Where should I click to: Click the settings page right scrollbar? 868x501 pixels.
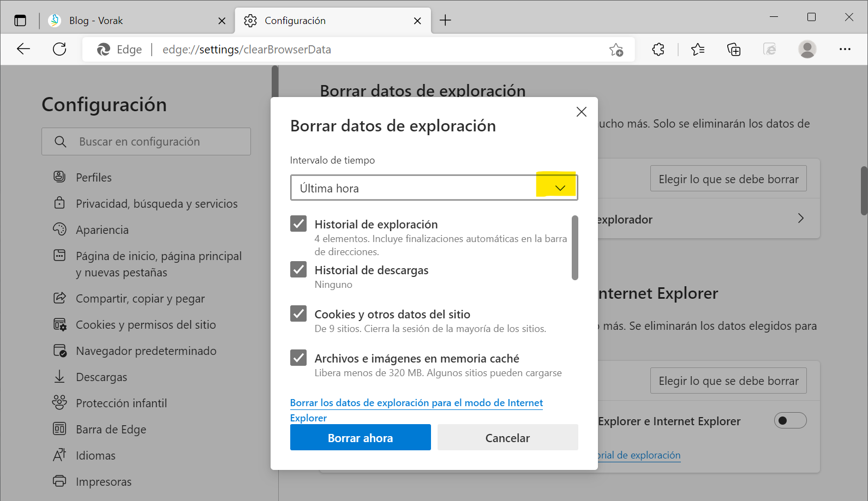[x=864, y=191]
